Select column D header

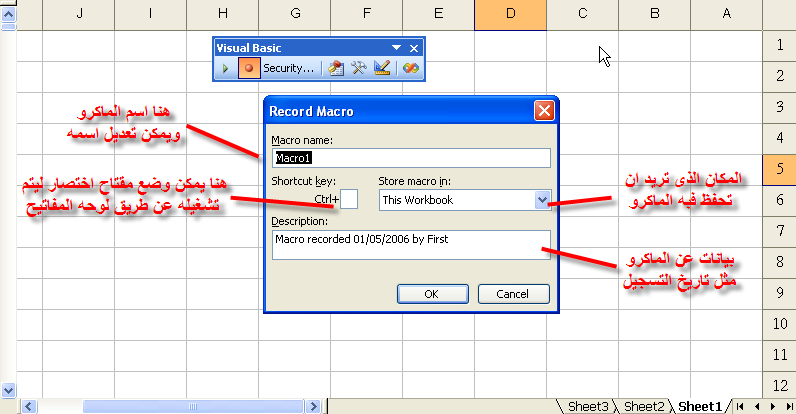pyautogui.click(x=511, y=15)
